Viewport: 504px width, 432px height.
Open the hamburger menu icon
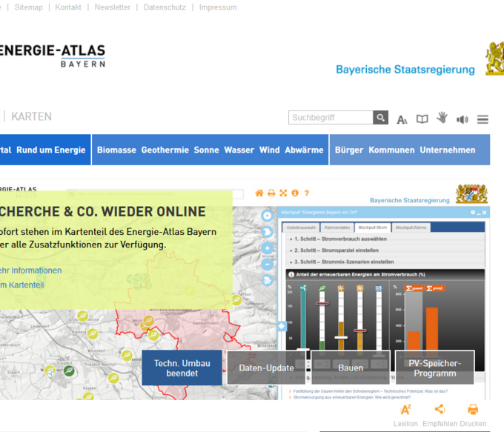pyautogui.click(x=483, y=119)
